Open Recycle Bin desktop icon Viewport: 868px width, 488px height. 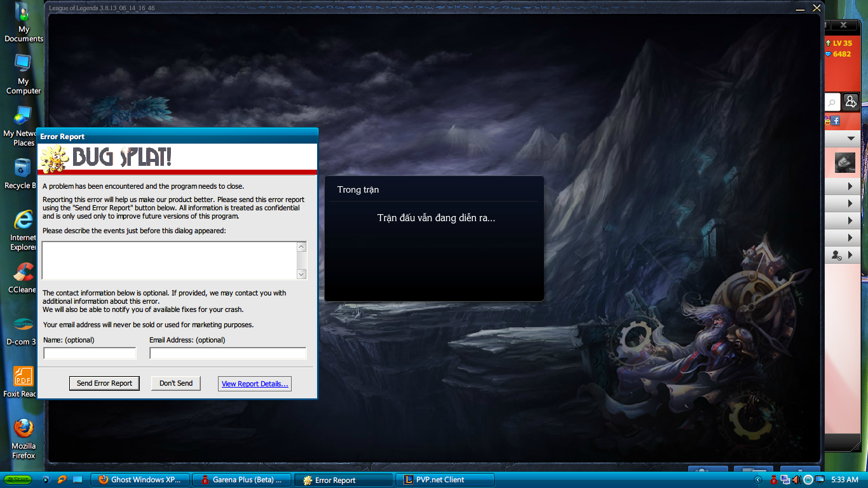21,173
